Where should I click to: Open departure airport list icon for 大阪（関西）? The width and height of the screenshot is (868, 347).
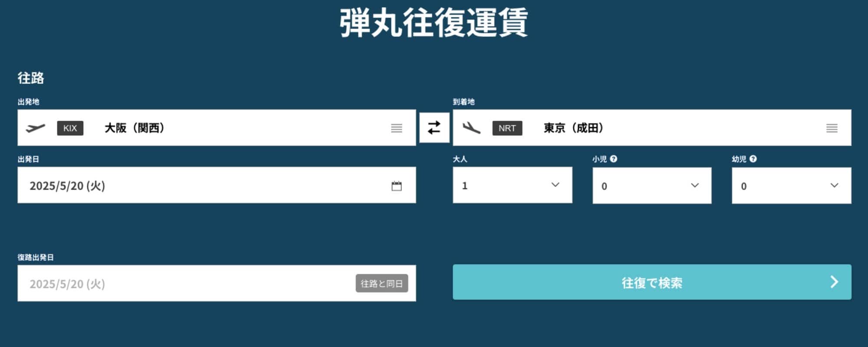pos(396,128)
